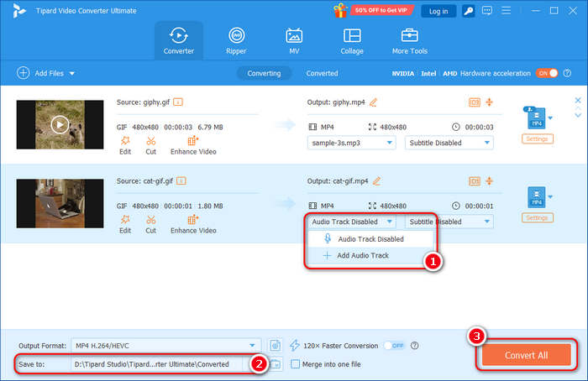The image size is (588, 381).
Task: Edit the giphy.gif video
Action: pyautogui.click(x=125, y=145)
